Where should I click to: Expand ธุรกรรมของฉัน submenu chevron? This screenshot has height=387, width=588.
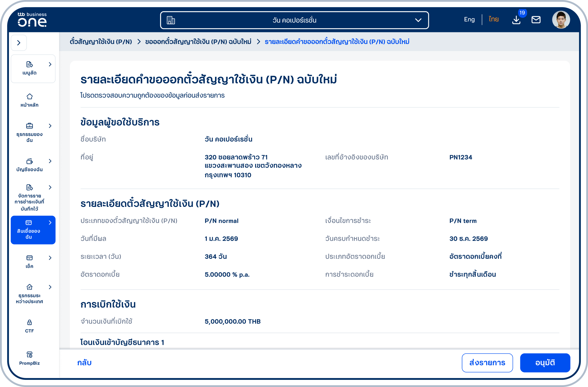50,126
